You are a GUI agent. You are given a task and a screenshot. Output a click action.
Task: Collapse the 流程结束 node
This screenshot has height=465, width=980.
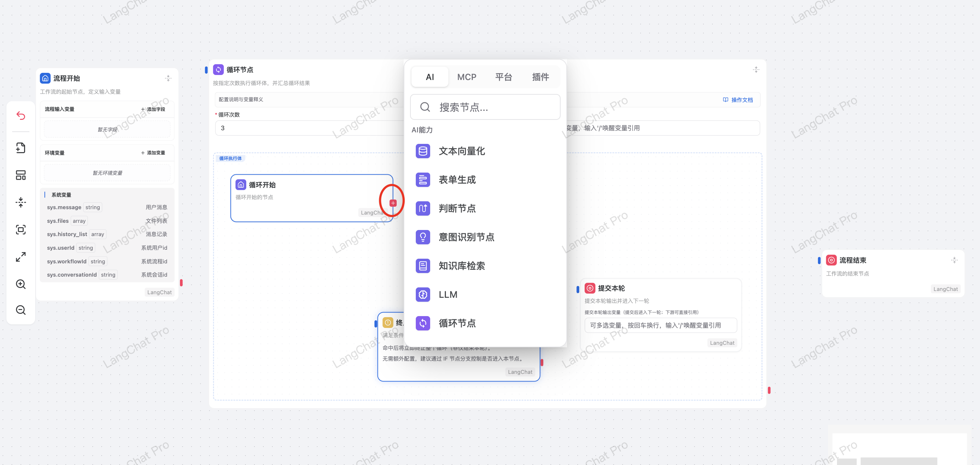(x=954, y=260)
